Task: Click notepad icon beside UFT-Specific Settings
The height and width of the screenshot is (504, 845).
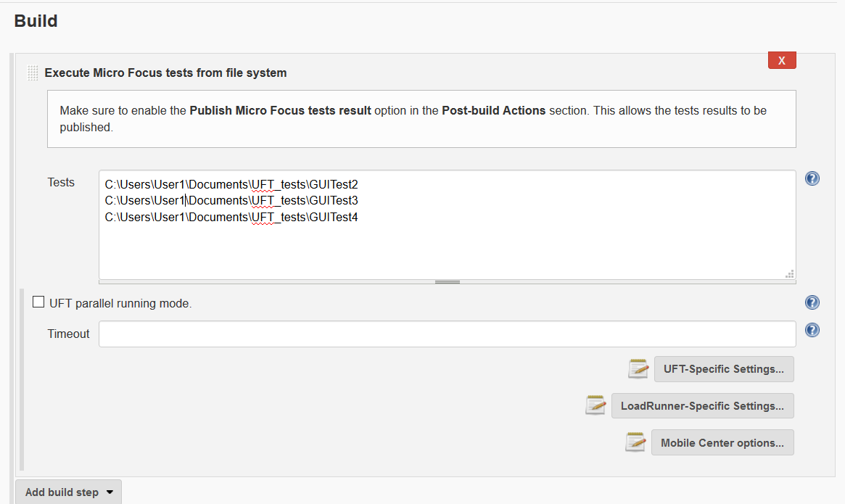Action: (638, 369)
